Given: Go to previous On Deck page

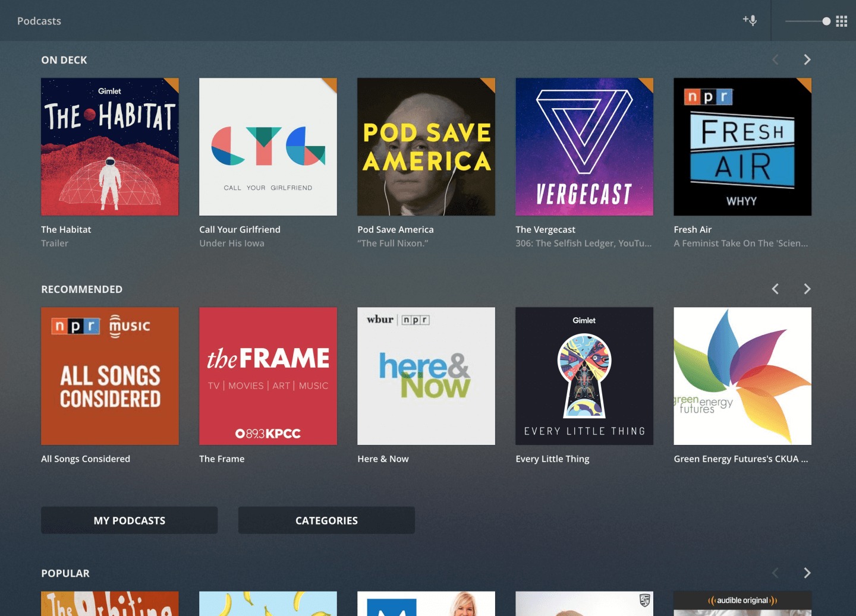Looking at the screenshot, I should pos(775,60).
